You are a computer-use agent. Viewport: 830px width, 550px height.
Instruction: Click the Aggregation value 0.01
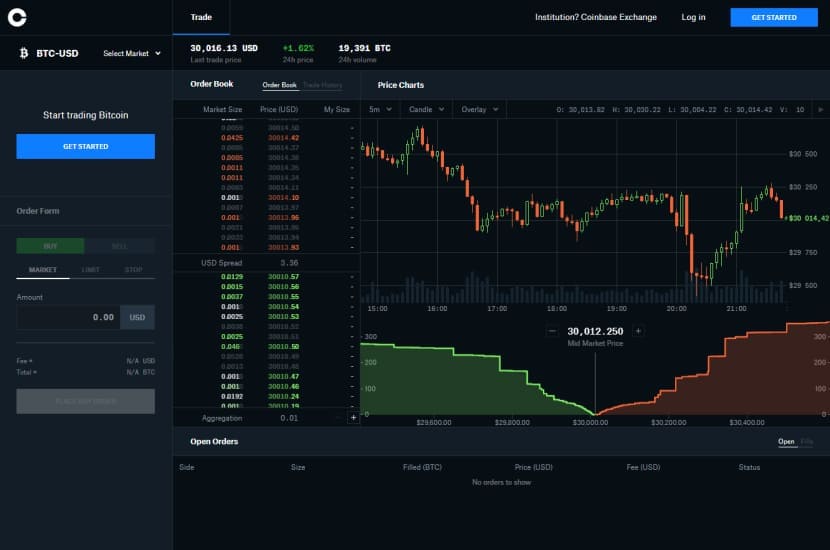289,418
